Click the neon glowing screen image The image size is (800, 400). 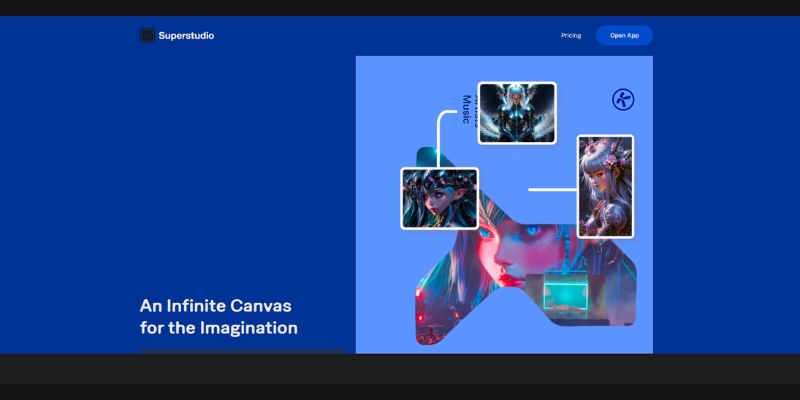(x=565, y=296)
